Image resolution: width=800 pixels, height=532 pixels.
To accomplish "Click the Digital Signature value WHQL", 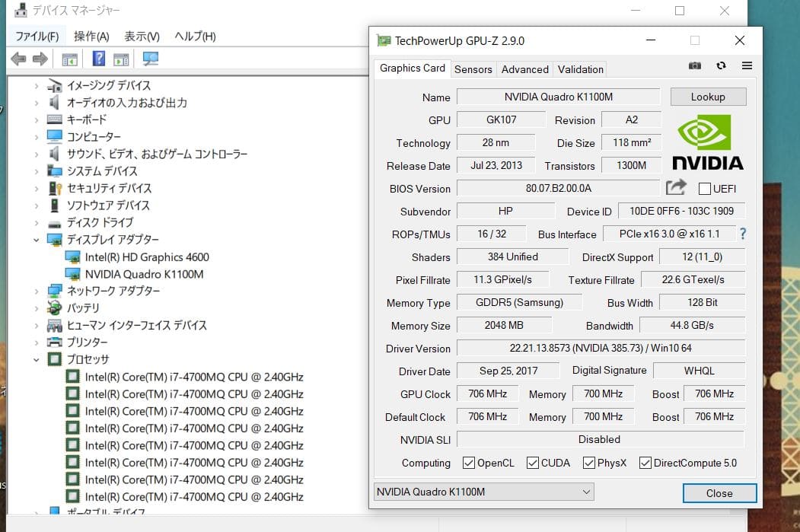I will click(699, 371).
